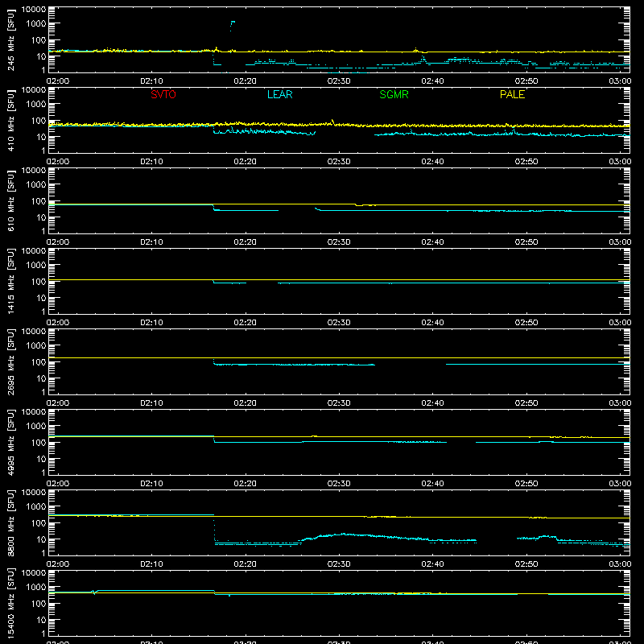Click the red SVTO station label

pos(163,94)
